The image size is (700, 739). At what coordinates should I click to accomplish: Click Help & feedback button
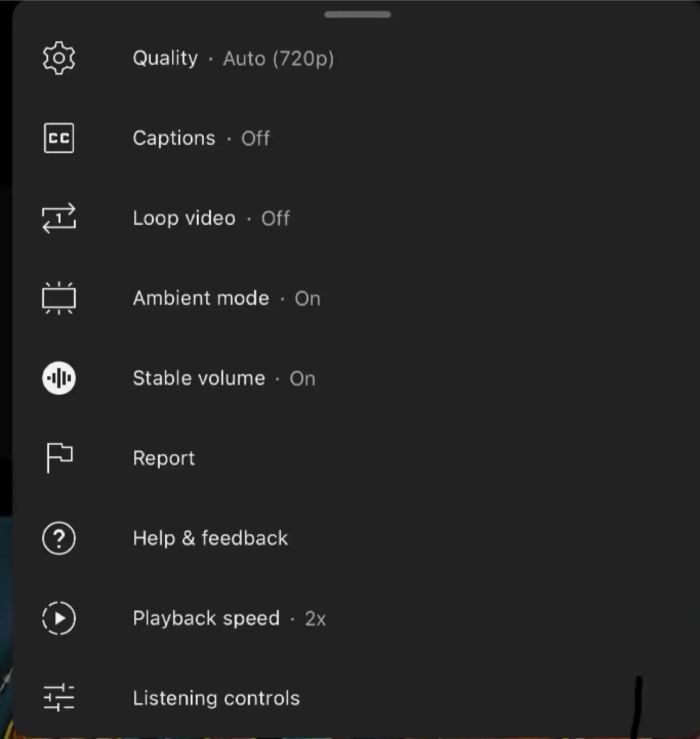tap(211, 538)
